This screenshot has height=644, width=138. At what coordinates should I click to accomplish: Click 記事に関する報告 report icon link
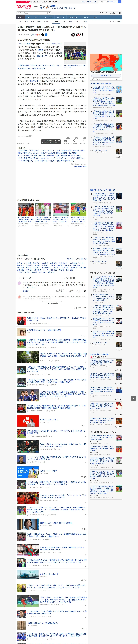tap(24, 143)
